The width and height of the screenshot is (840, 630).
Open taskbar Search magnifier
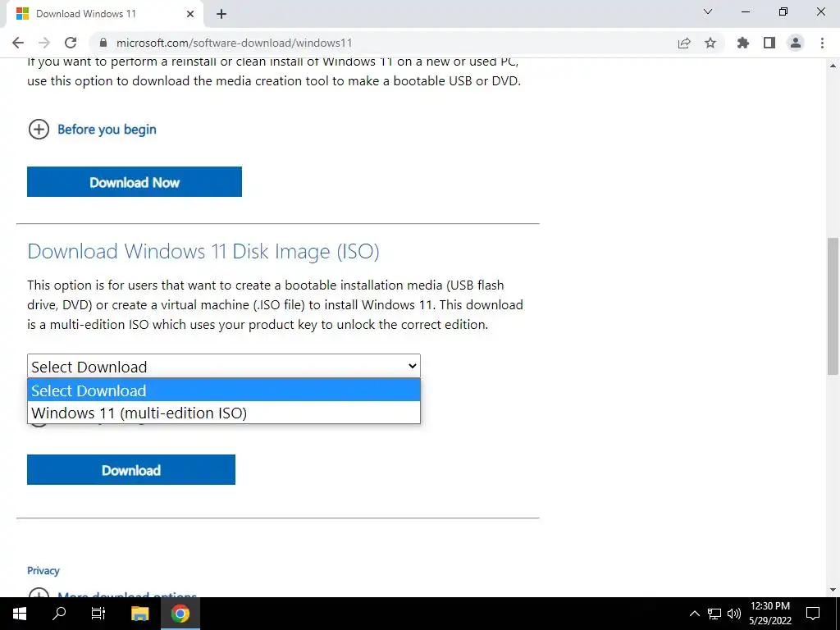[59, 614]
